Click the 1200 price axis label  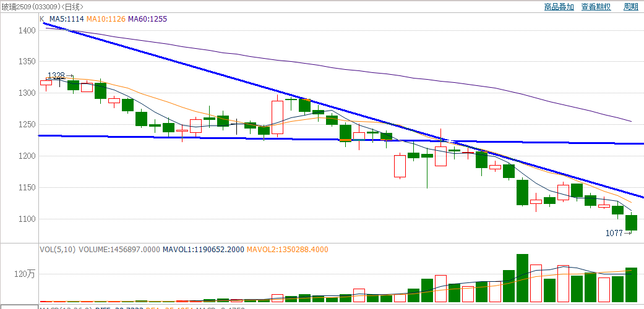click(27, 156)
